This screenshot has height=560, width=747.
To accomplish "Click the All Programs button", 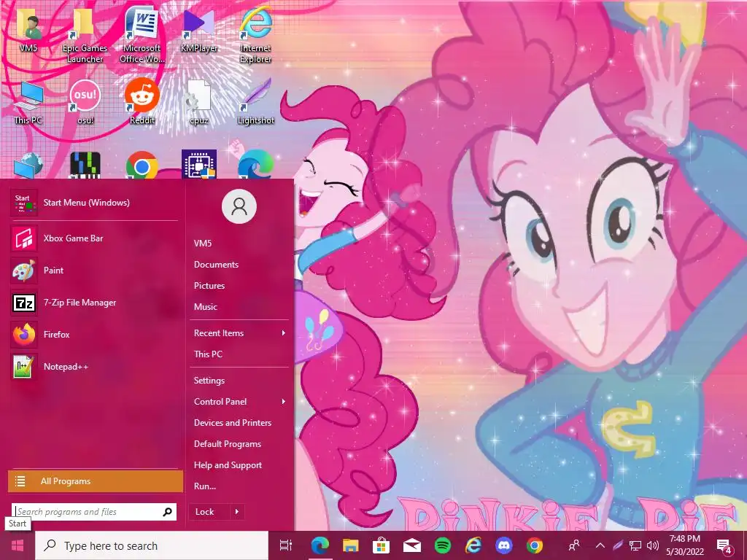I will 96,481.
